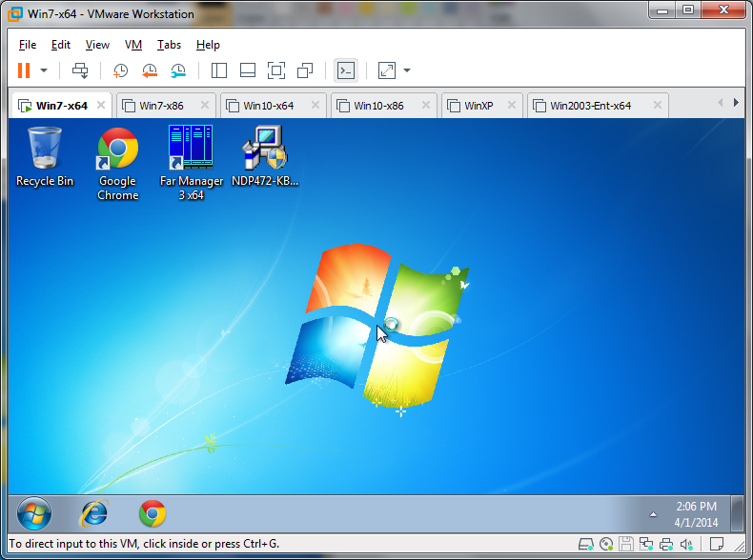Select the Recycle Bin desktop icon
Screen dimensions: 753x560
[45, 156]
